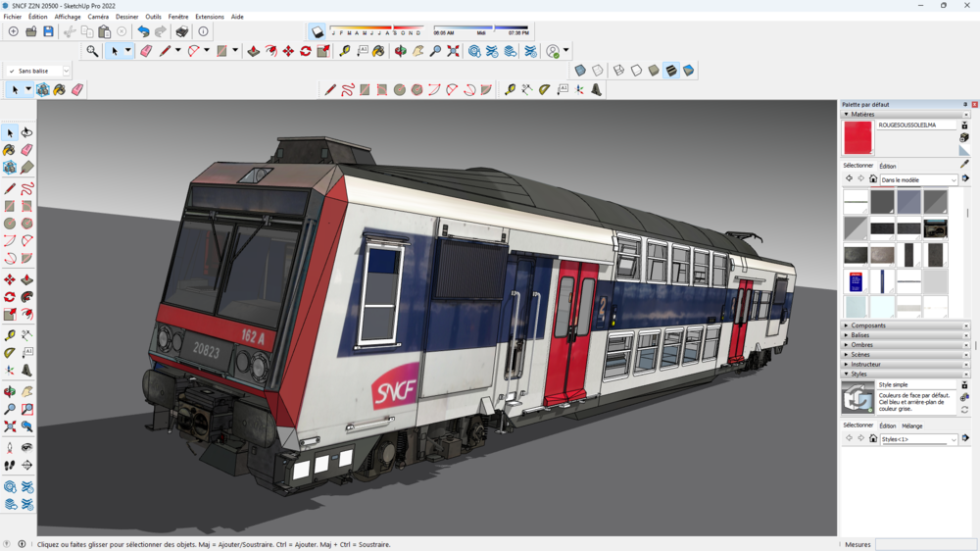Image resolution: width=980 pixels, height=551 pixels.
Task: Select the Lasso selection tool
Action: [26, 132]
